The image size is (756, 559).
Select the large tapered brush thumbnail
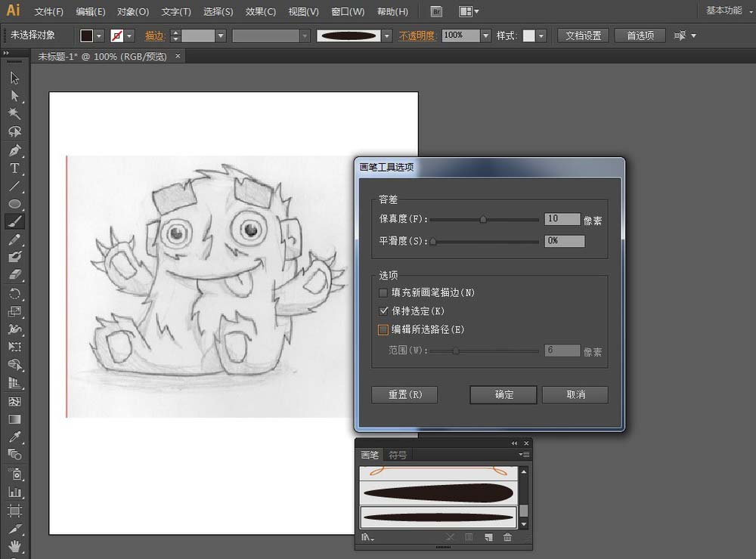[438, 493]
